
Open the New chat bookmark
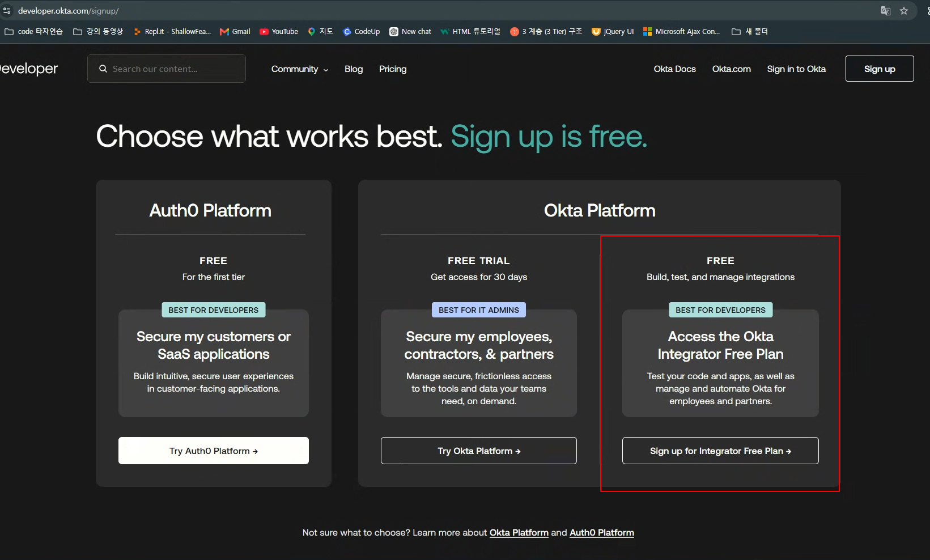point(410,32)
